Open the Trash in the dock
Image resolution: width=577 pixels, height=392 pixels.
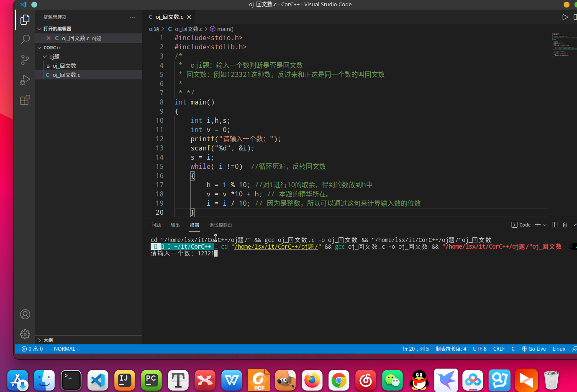(551, 380)
